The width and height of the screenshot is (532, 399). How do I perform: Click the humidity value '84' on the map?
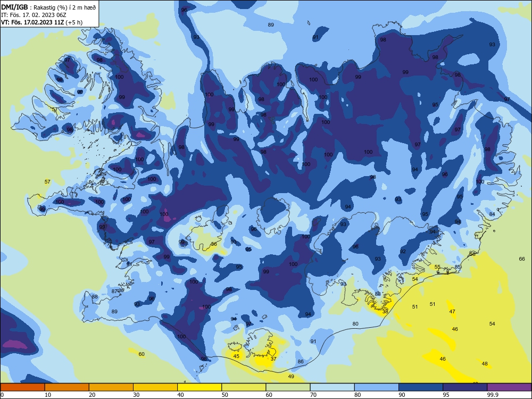click(492, 214)
